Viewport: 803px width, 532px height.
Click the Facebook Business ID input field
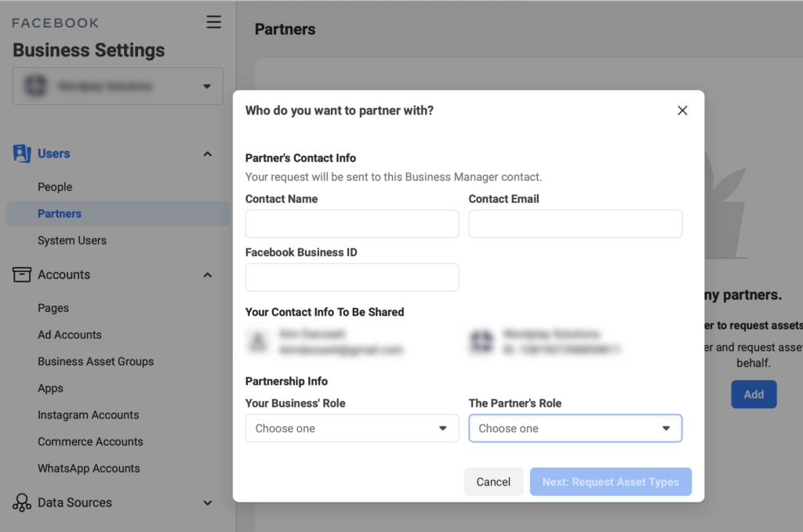pos(351,277)
